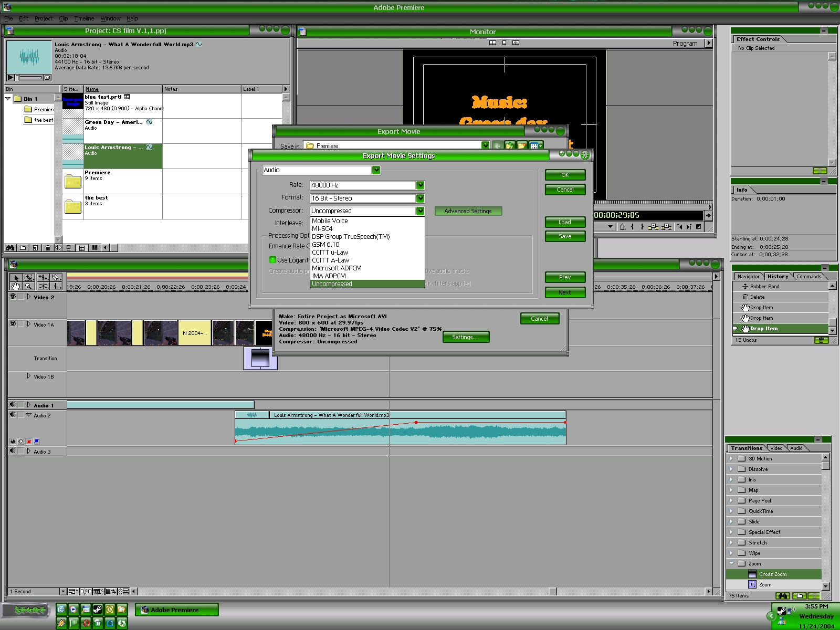Launch Steam from quick launch bar
Image resolution: width=840 pixels, height=630 pixels.
tap(98, 610)
